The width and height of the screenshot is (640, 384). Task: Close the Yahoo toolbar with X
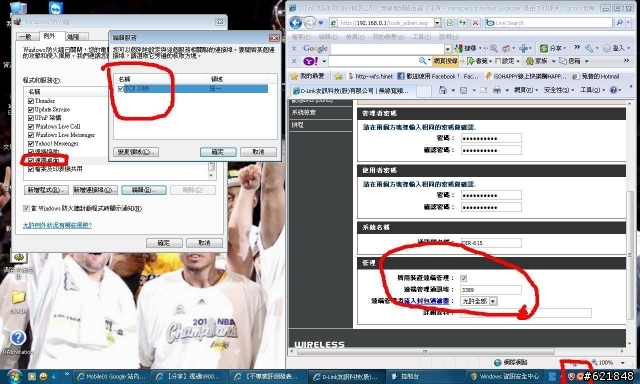(x=294, y=61)
